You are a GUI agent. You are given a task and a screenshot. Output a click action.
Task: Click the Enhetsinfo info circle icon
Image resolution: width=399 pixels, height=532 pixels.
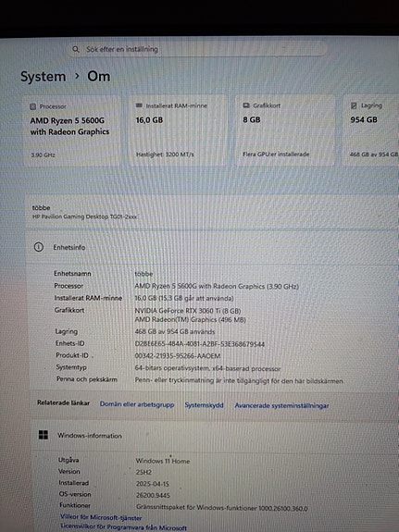[x=39, y=247]
